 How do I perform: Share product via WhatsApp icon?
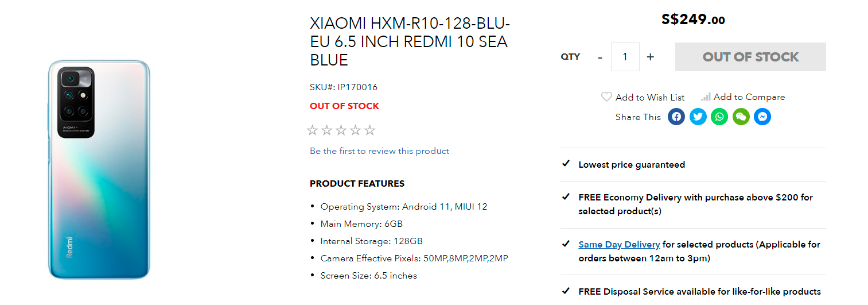click(x=719, y=117)
